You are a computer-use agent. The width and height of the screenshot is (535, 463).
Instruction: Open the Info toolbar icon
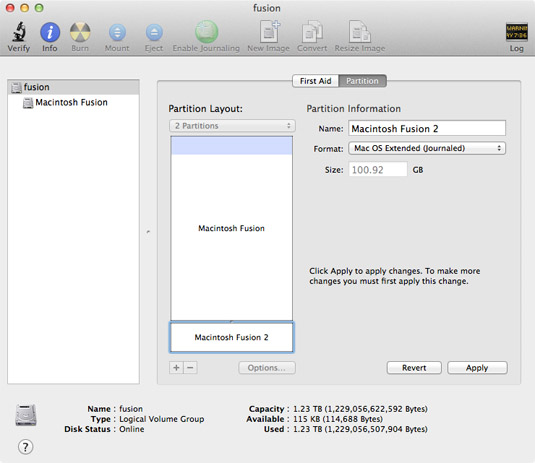50,32
